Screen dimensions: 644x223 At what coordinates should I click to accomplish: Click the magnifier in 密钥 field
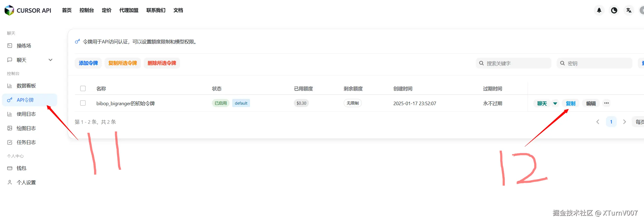(x=562, y=63)
